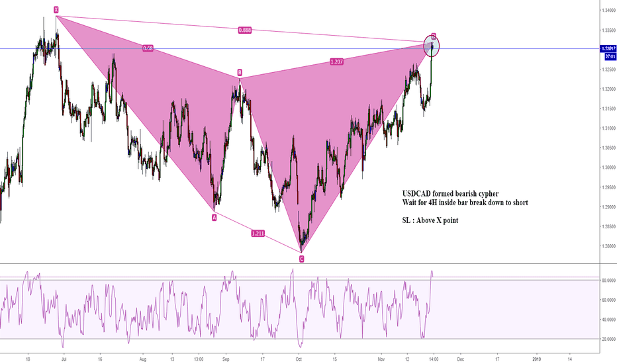Click the 0.68 ratio label
The height and width of the screenshot is (364, 617).
pos(148,48)
